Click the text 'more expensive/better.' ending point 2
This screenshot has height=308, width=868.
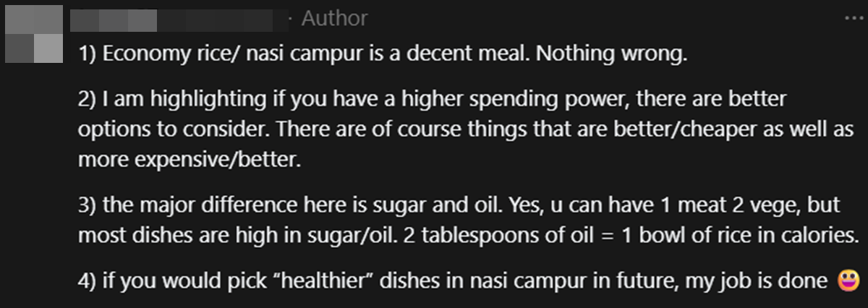pyautogui.click(x=188, y=160)
